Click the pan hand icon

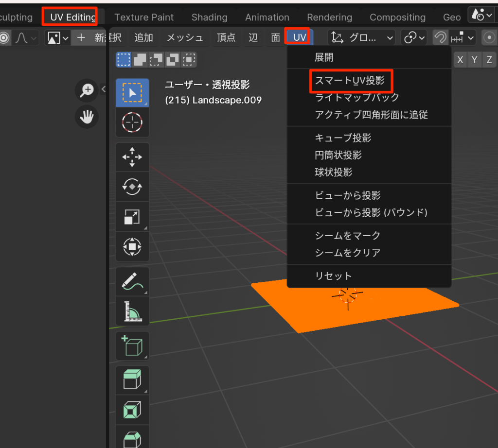tap(87, 117)
